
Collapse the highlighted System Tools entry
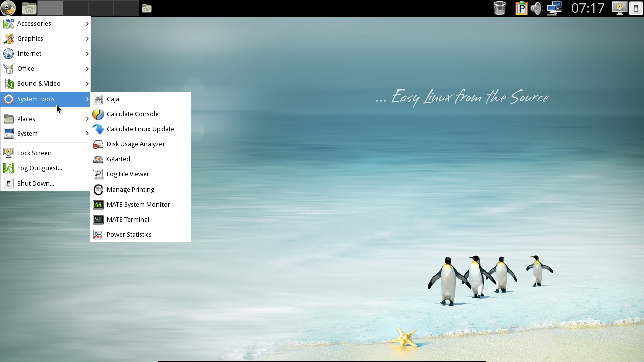45,99
